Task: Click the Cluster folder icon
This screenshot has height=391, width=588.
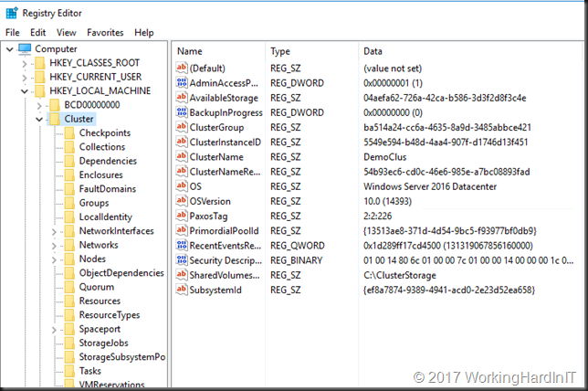Action: (55, 119)
